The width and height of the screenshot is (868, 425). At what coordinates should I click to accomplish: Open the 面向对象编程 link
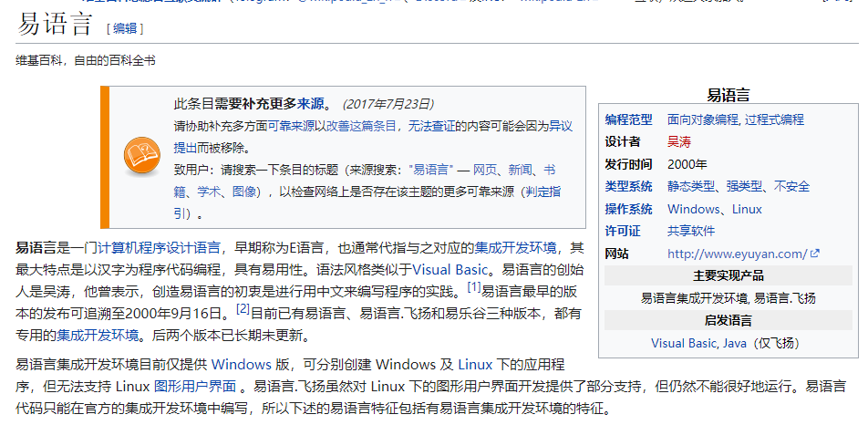pyautogui.click(x=703, y=119)
